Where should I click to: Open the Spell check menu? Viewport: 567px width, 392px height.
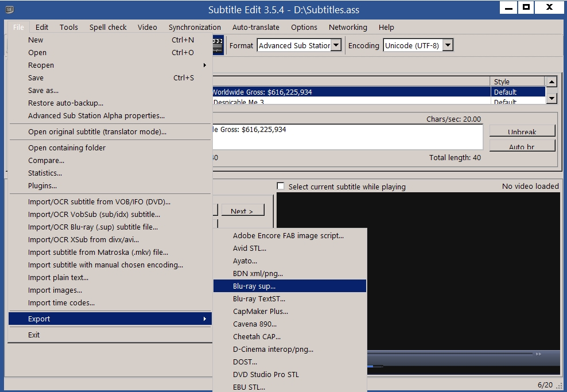point(108,27)
